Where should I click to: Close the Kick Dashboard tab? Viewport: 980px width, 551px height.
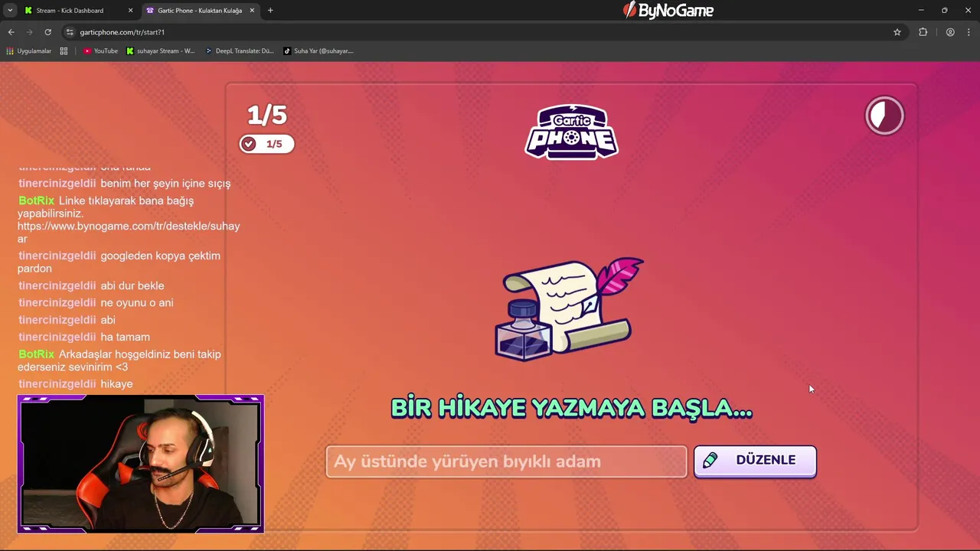click(130, 11)
